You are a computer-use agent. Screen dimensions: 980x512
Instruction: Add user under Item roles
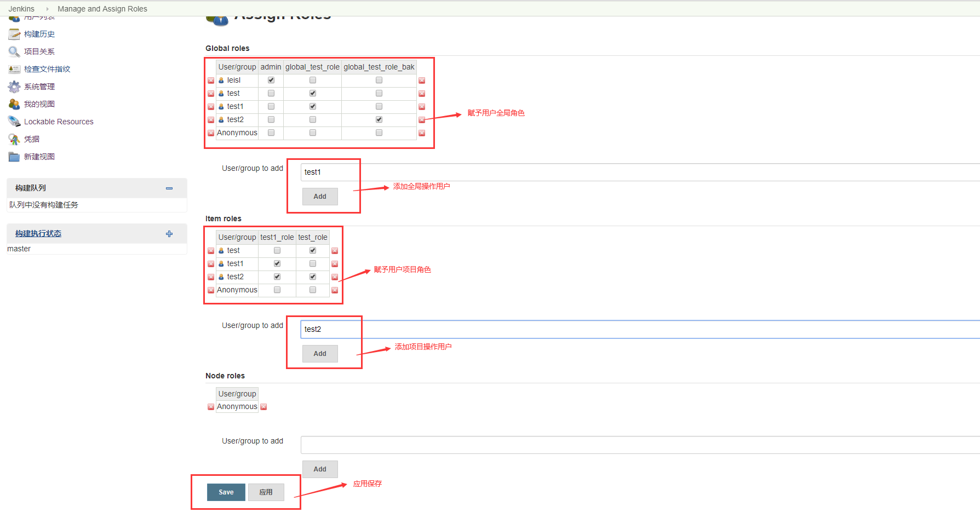click(320, 354)
